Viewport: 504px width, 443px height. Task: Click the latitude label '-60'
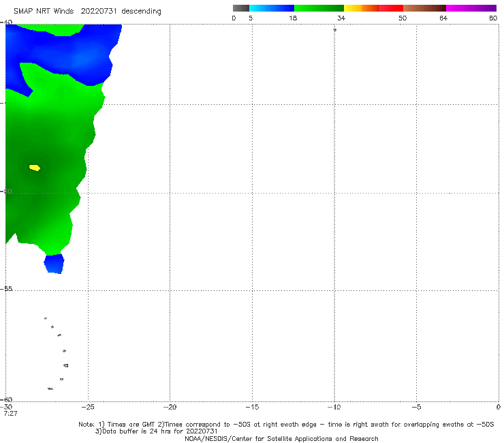(x=6, y=399)
